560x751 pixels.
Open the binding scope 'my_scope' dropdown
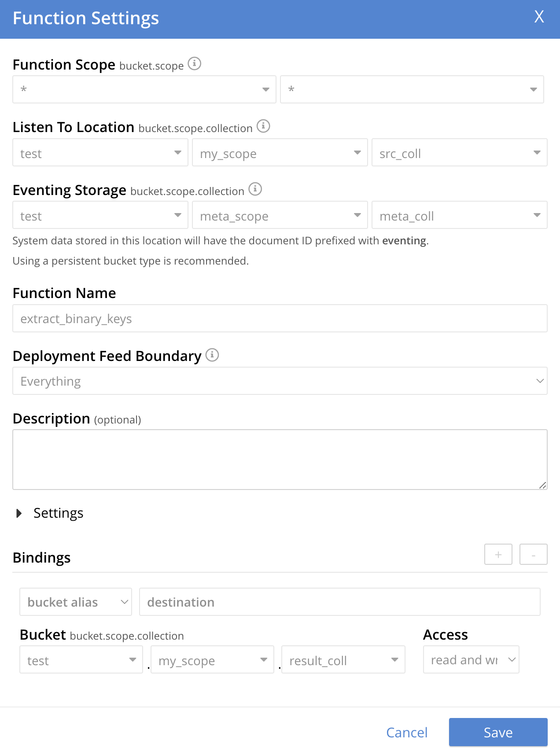coord(213,659)
